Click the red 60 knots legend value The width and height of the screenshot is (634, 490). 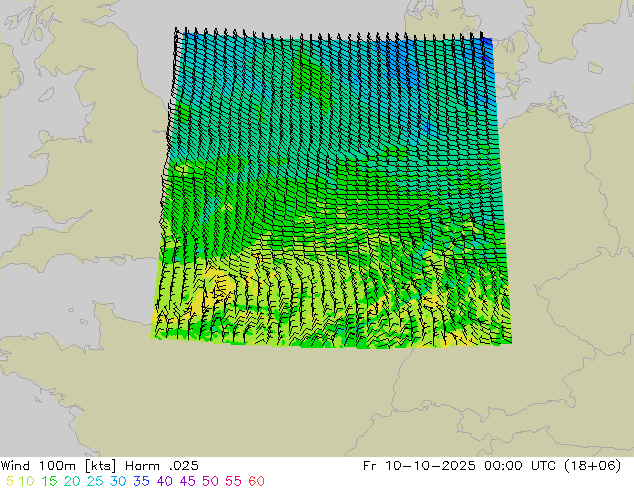tap(256, 481)
